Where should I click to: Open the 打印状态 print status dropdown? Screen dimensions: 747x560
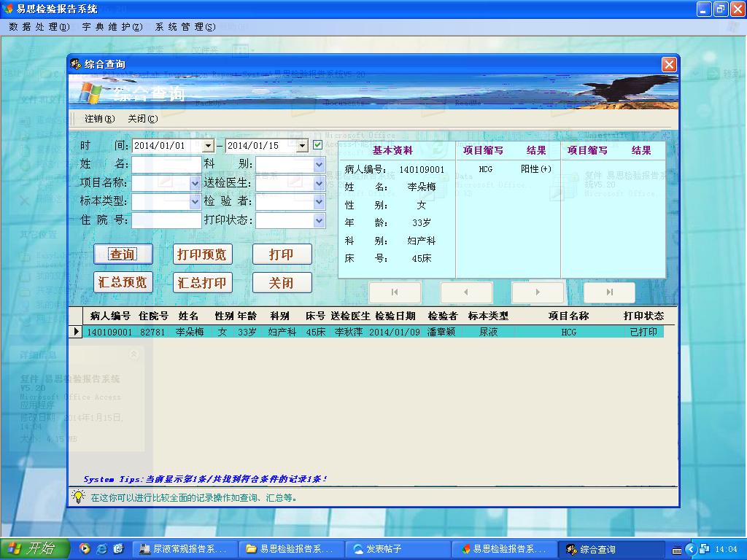click(x=319, y=220)
